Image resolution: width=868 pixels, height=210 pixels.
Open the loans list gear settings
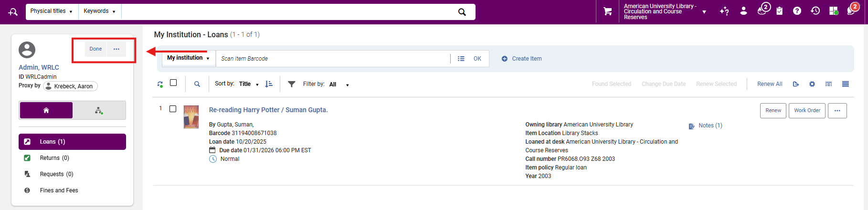812,84
